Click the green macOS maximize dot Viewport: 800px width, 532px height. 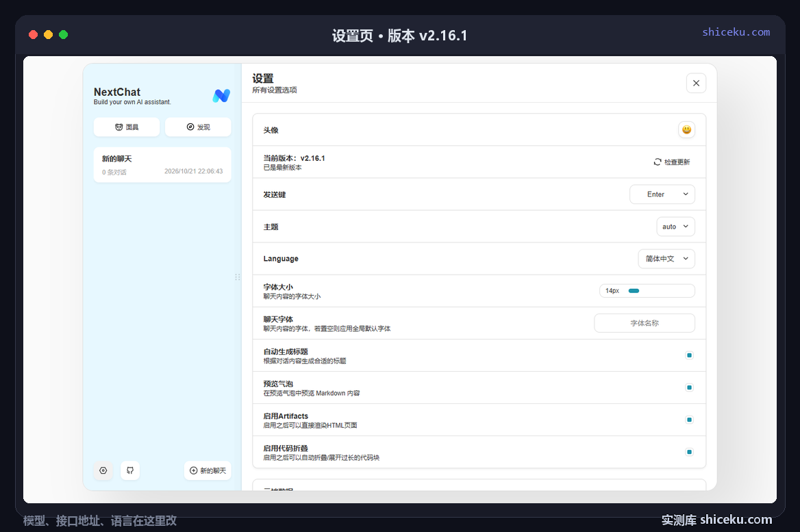[63, 35]
